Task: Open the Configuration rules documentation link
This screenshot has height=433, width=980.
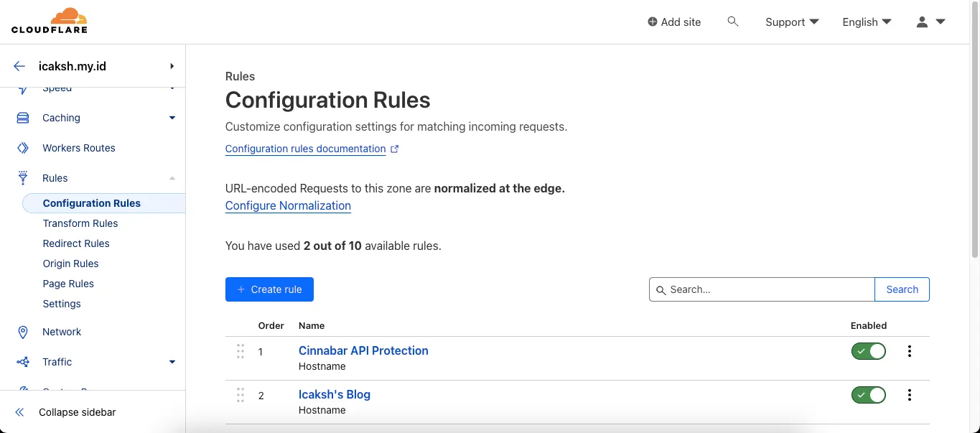Action: pos(306,149)
